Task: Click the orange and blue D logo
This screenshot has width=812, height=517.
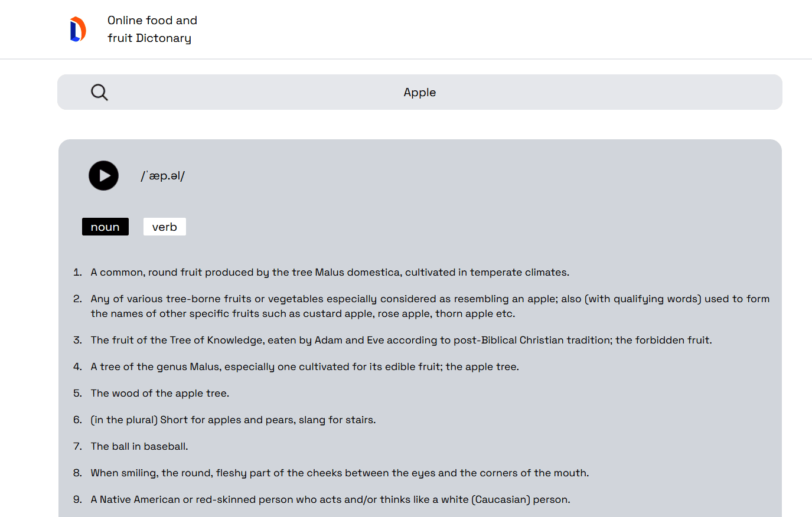Action: 78,30
